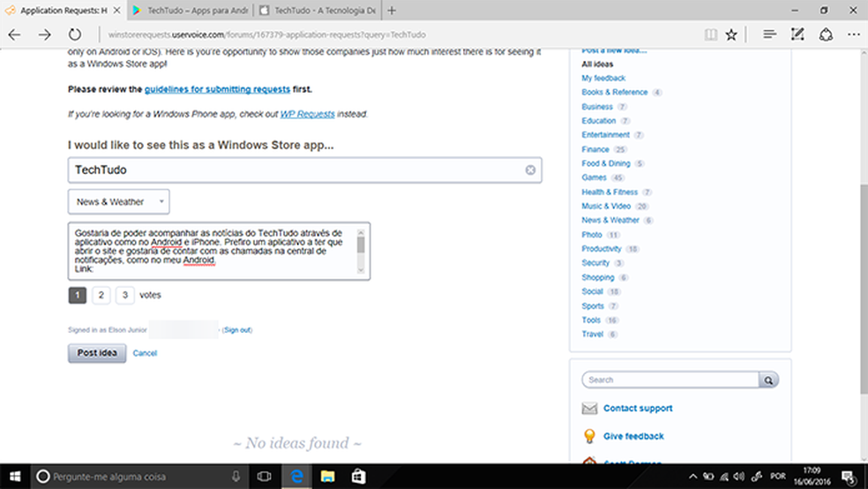This screenshot has width=868, height=489.
Task: Filter by Security category
Action: (x=595, y=263)
